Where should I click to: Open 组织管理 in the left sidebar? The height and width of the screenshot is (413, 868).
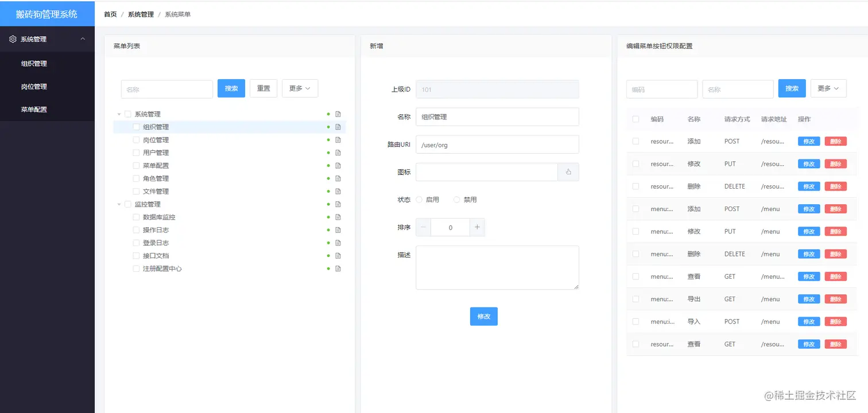point(34,64)
